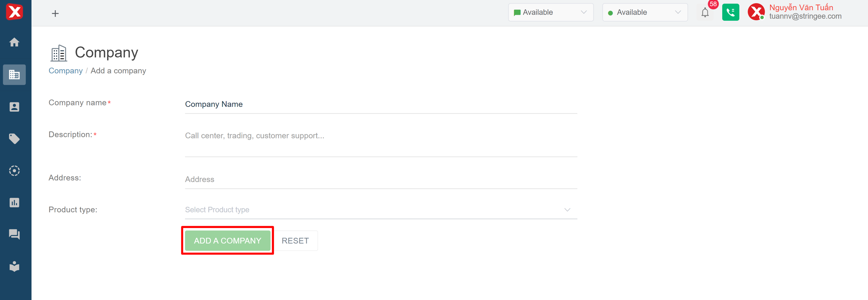Click the green phone dialer icon
Image resolution: width=868 pixels, height=300 pixels.
coord(730,12)
